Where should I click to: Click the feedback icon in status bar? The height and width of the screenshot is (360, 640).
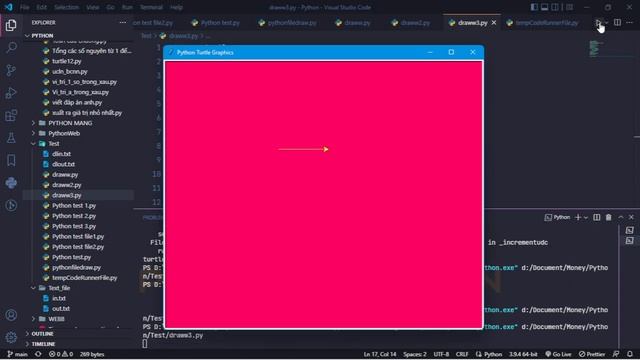pos(616,354)
